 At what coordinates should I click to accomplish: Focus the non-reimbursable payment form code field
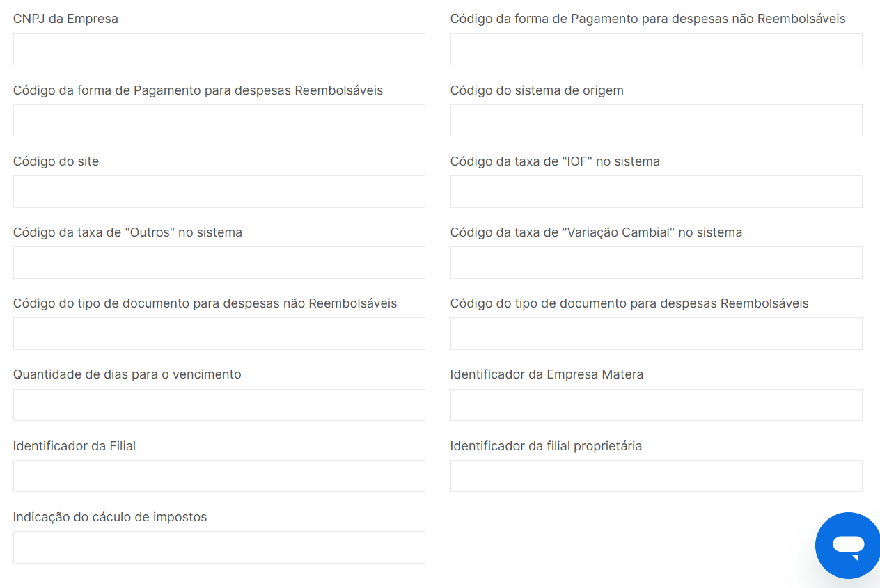tap(656, 49)
